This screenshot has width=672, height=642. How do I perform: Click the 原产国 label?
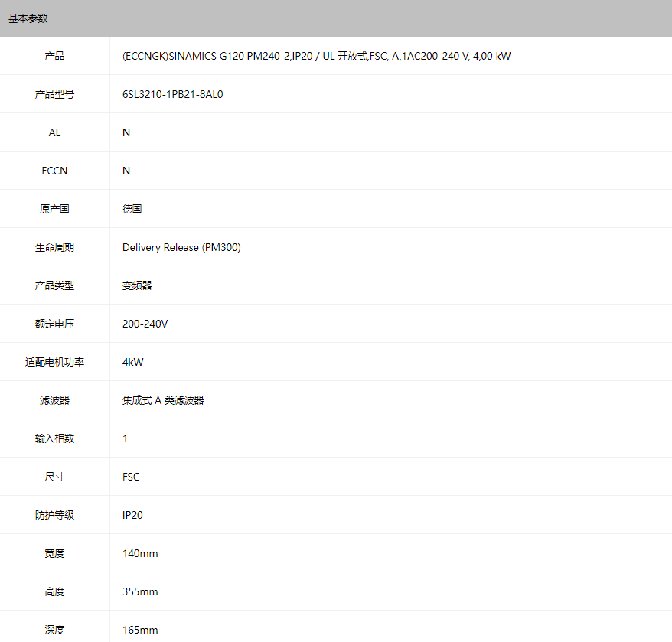54,209
